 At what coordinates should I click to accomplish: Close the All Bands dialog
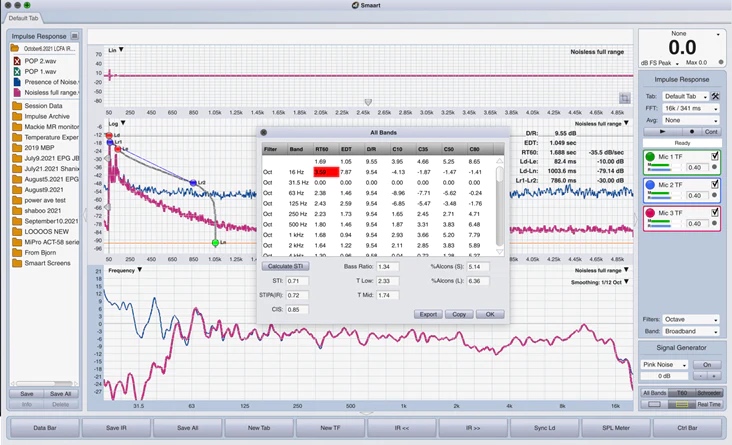[264, 132]
